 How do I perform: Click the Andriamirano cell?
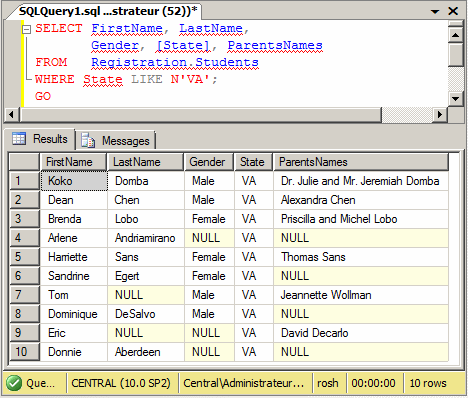(146, 238)
